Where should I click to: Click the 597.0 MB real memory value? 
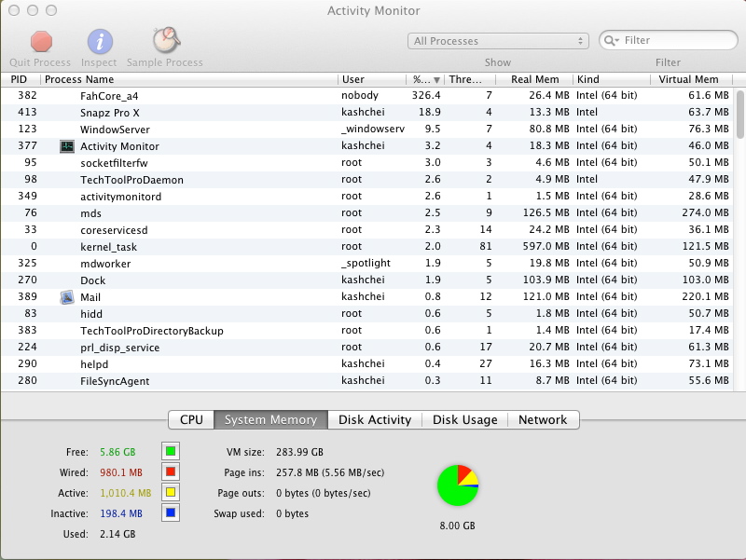546,246
